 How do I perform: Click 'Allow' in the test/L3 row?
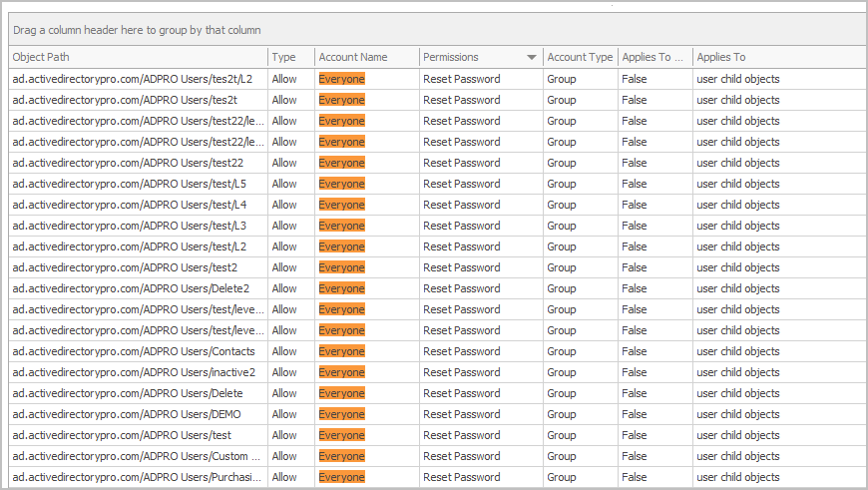(284, 226)
